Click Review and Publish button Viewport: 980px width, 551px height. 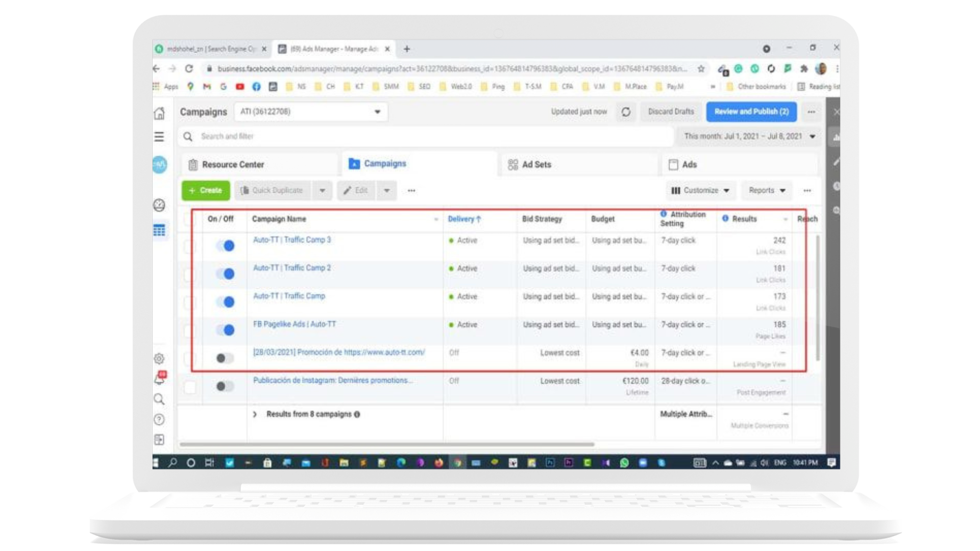(751, 112)
